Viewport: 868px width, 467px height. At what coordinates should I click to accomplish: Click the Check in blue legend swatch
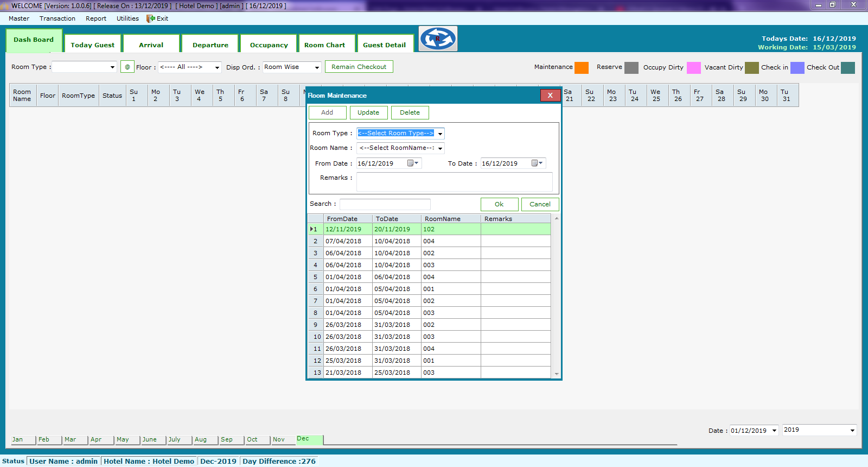(797, 67)
